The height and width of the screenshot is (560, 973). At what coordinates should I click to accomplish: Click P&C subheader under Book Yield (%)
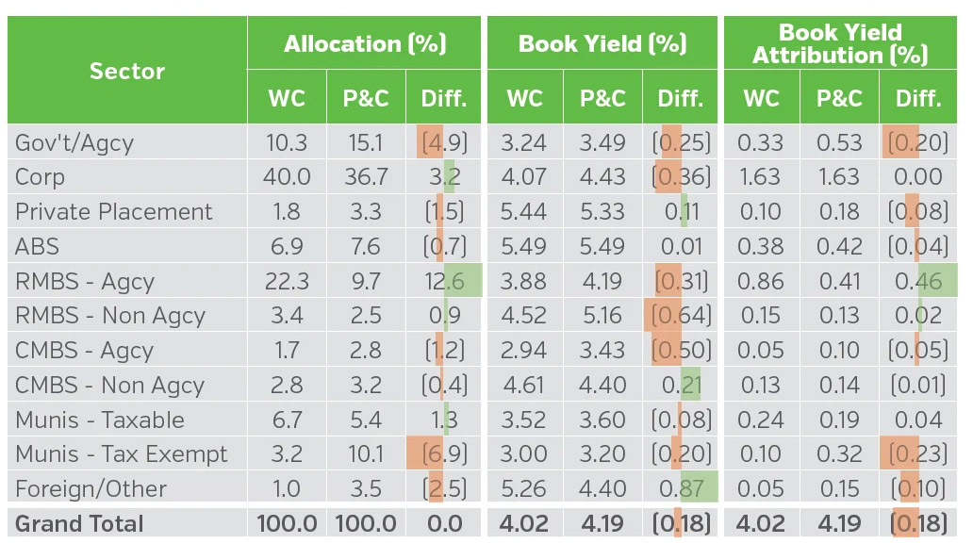(602, 98)
